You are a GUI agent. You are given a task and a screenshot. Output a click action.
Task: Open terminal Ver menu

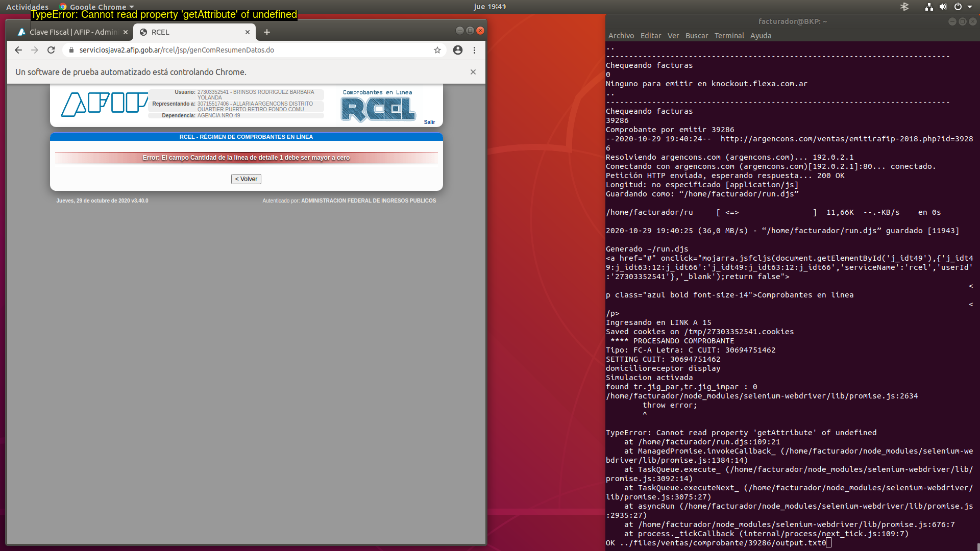coord(673,36)
